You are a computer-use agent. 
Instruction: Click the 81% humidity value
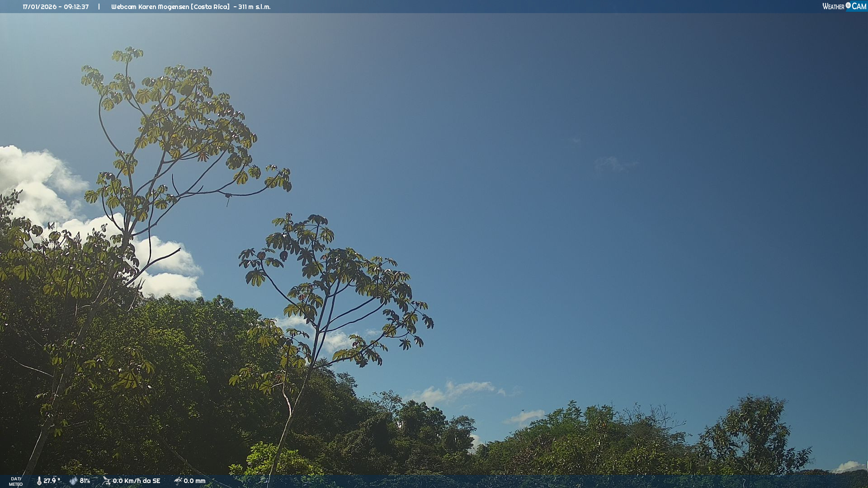(85, 481)
